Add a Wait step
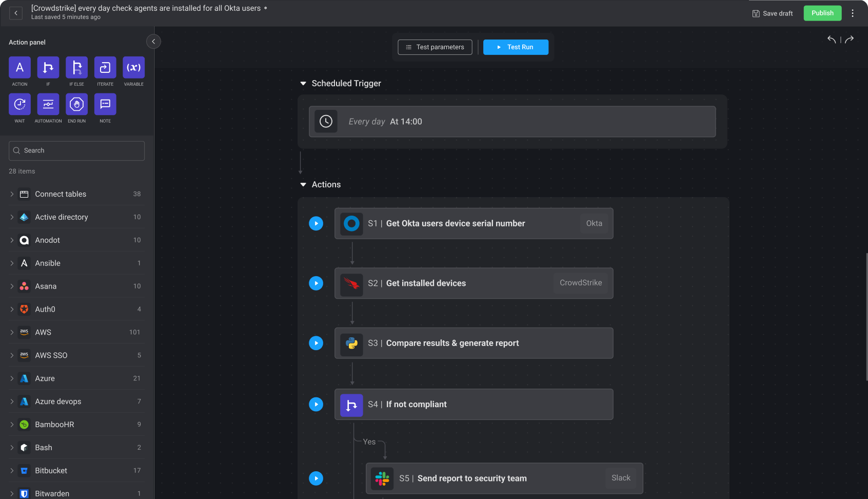The height and width of the screenshot is (499, 868). [x=19, y=105]
